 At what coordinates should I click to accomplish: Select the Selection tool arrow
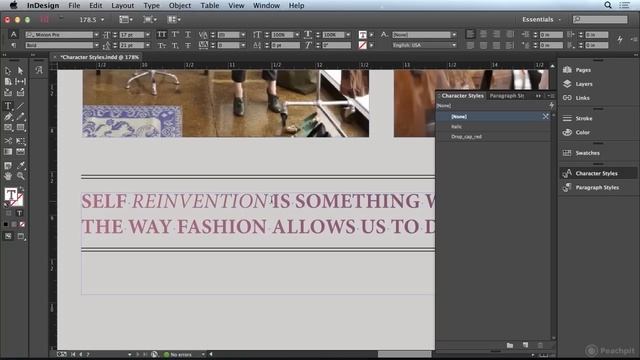[x=8, y=71]
